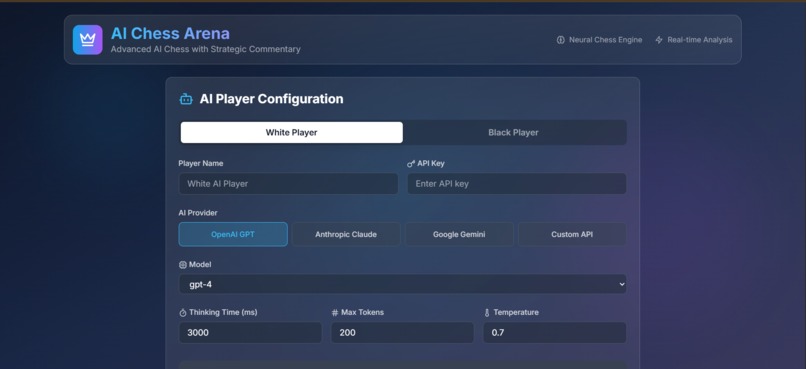Click the Model dropdown chevron arrow
806x369 pixels.
[x=622, y=284]
